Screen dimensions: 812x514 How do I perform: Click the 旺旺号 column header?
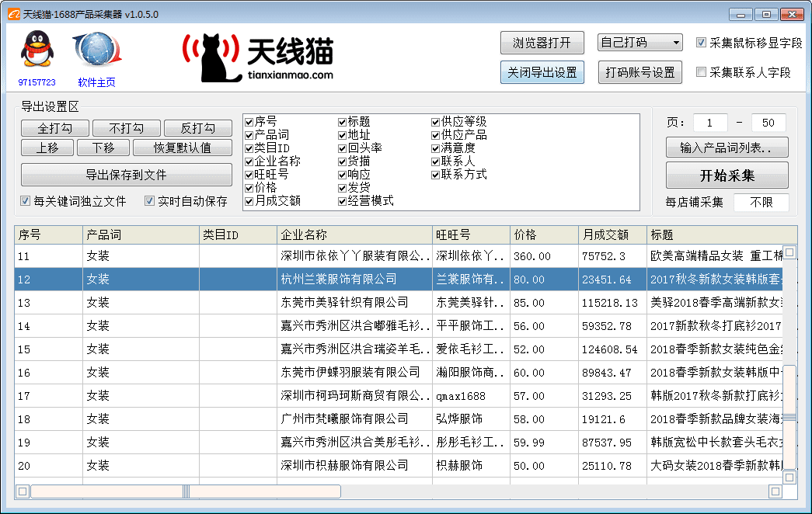click(471, 235)
